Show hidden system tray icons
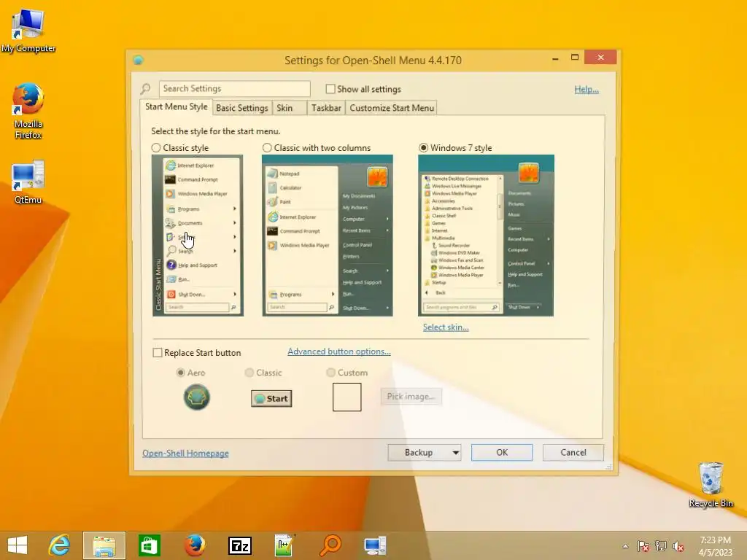This screenshot has height=560, width=747. tap(625, 546)
